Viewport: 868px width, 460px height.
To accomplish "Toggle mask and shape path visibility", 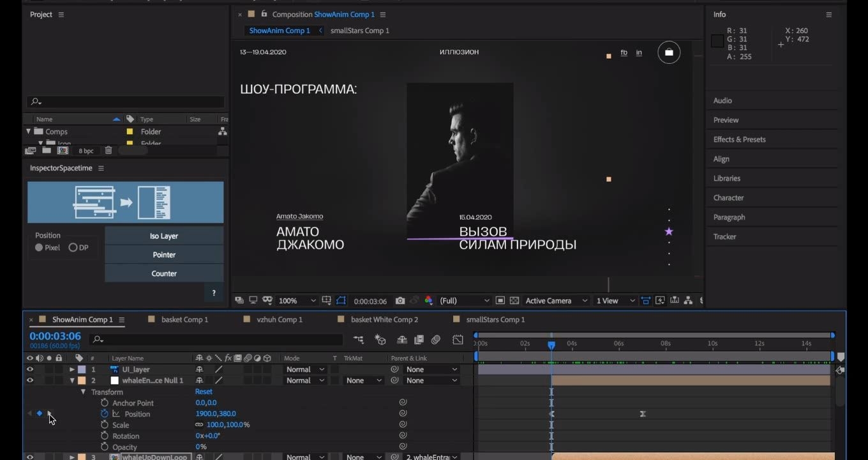I will [x=341, y=301].
